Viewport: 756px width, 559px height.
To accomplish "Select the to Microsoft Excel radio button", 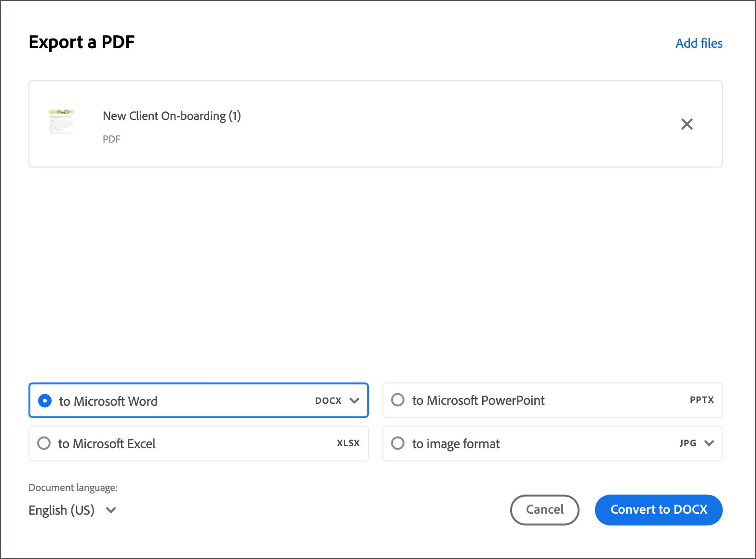I will click(x=44, y=443).
